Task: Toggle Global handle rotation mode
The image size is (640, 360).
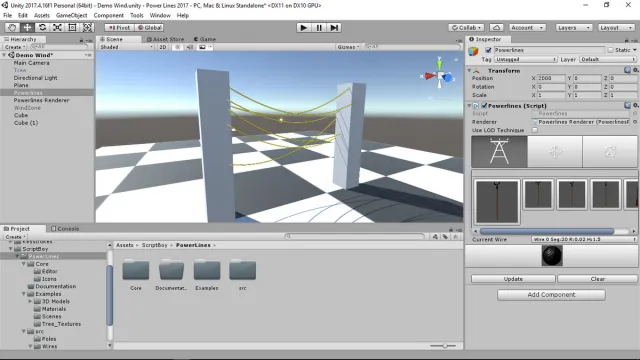Action: point(149,27)
